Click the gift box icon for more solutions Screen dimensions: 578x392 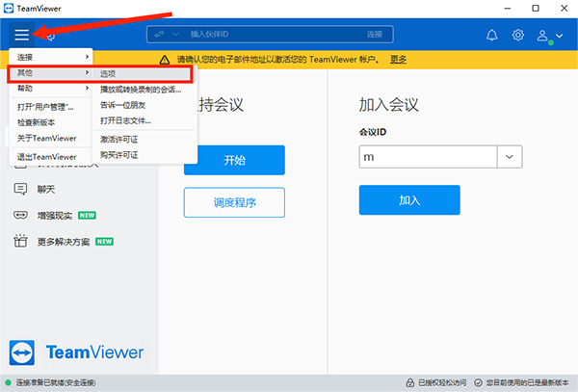click(x=20, y=241)
